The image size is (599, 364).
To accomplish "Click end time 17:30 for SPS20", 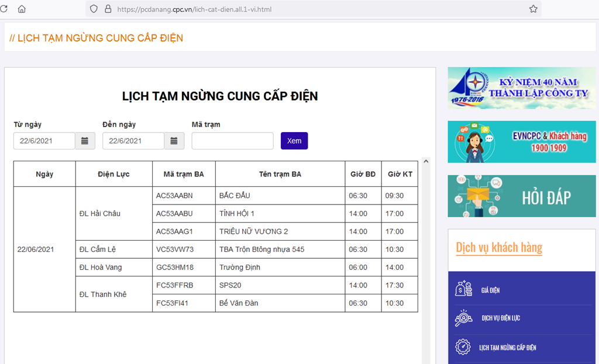I will click(x=400, y=285).
